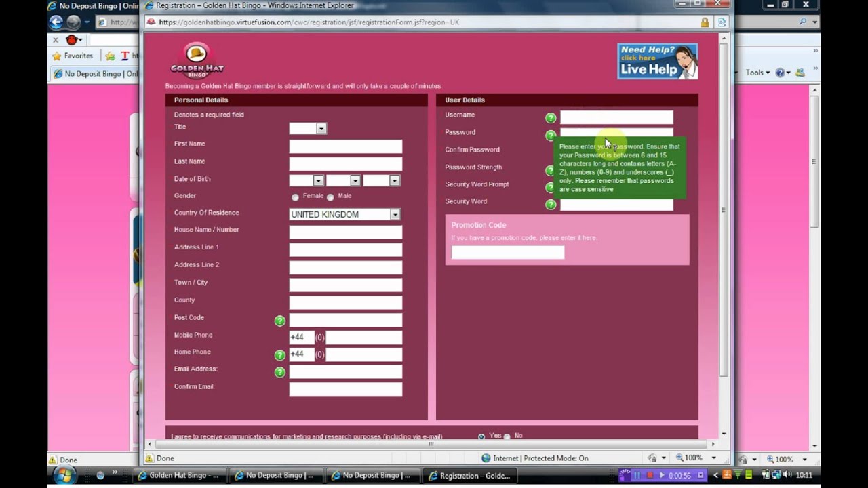This screenshot has height=488, width=868.
Task: Click the help icon beside Username
Action: [x=551, y=118]
